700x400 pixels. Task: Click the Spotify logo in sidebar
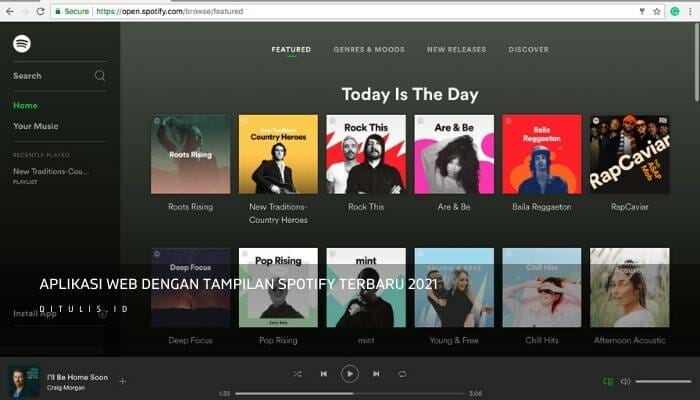22,44
